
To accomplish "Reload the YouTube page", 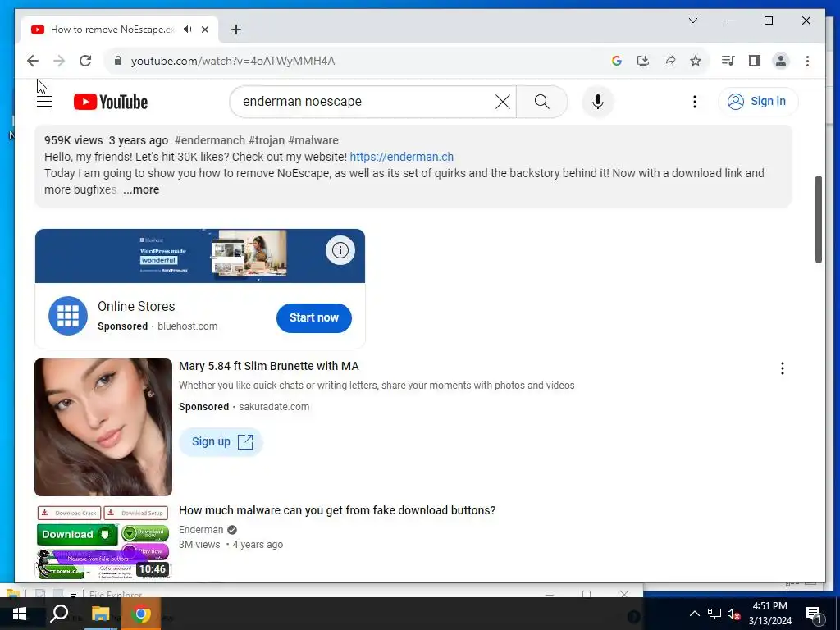I will click(x=85, y=61).
